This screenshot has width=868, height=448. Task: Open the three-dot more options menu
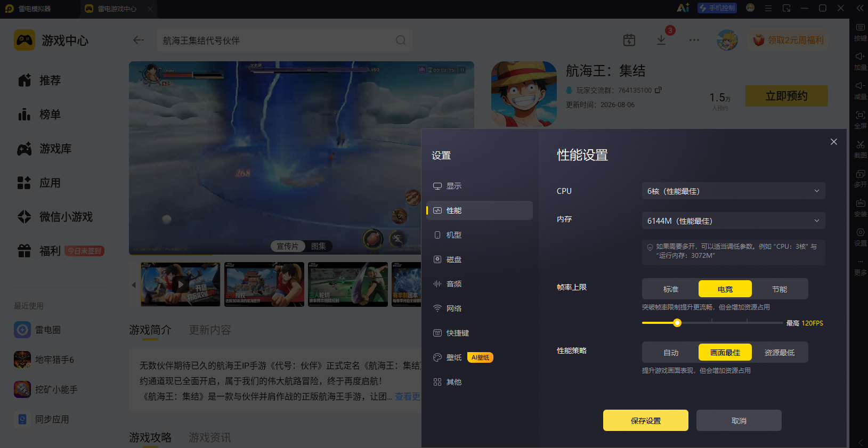tap(694, 40)
